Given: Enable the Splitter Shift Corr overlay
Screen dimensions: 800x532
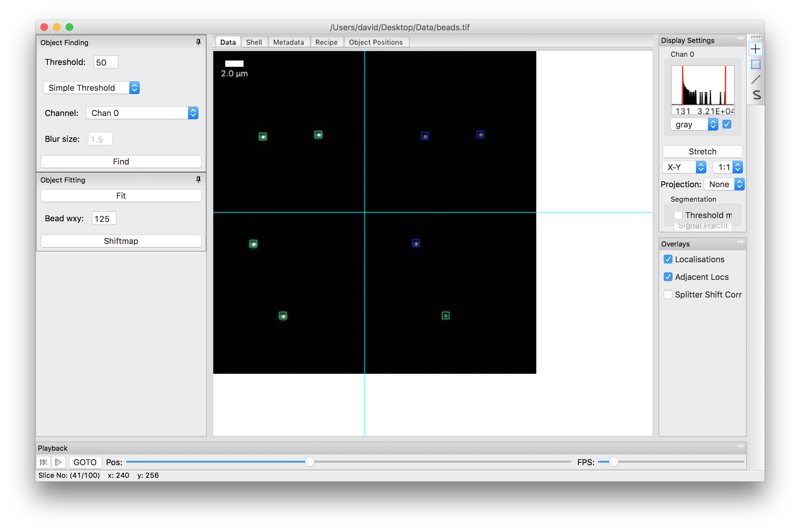Looking at the screenshot, I should (668, 294).
